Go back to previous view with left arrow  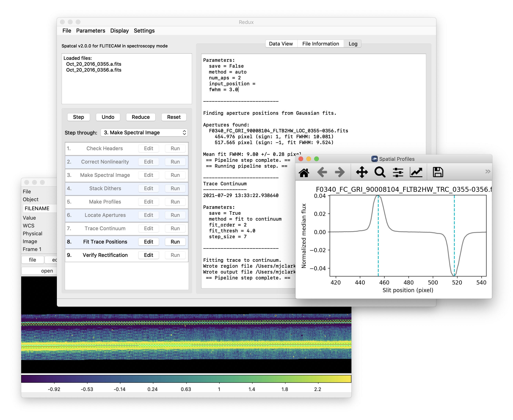322,172
